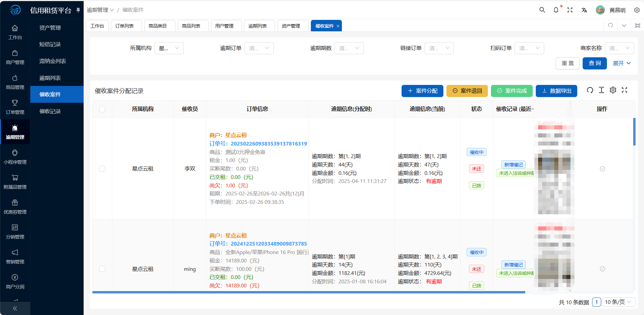This screenshot has height=315, width=644.
Task: Open 小程序管理 in the sidebar
Action: (x=15, y=157)
